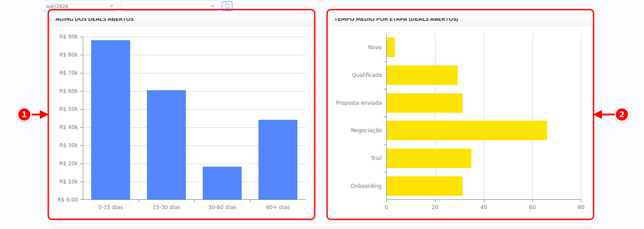Open the empty filter dropdown
Viewport: 644px width, 229px height.
(x=170, y=6)
